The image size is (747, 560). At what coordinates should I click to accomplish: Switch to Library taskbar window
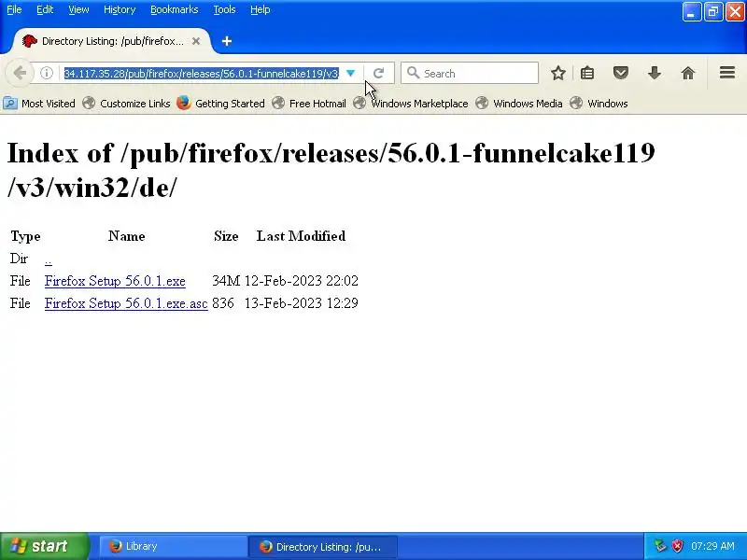point(173,546)
